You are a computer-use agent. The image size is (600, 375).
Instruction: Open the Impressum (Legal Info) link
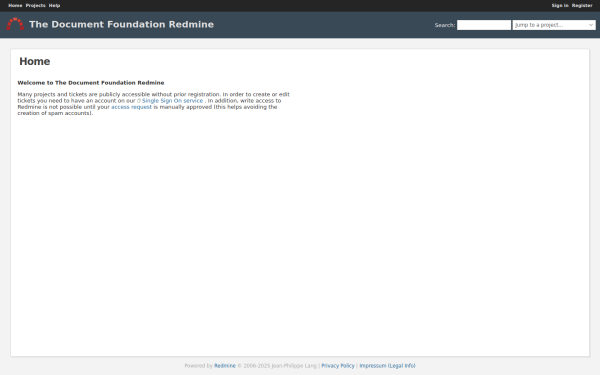pyautogui.click(x=387, y=366)
